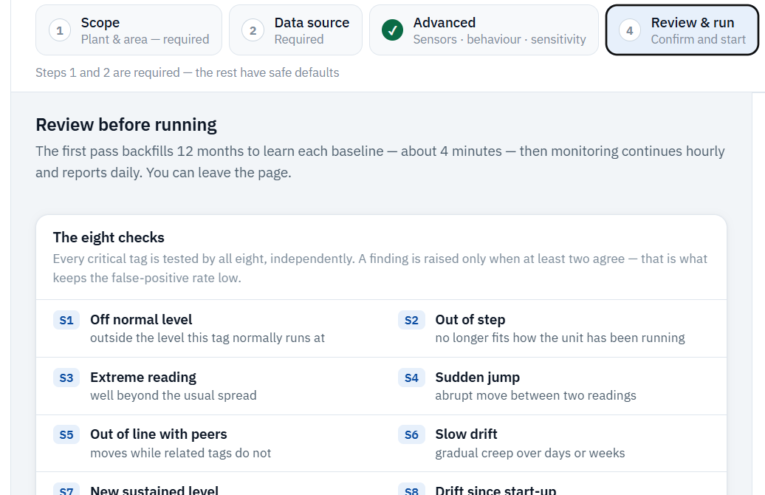The width and height of the screenshot is (765, 495).
Task: Click the step 1 number circle
Action: (60, 31)
